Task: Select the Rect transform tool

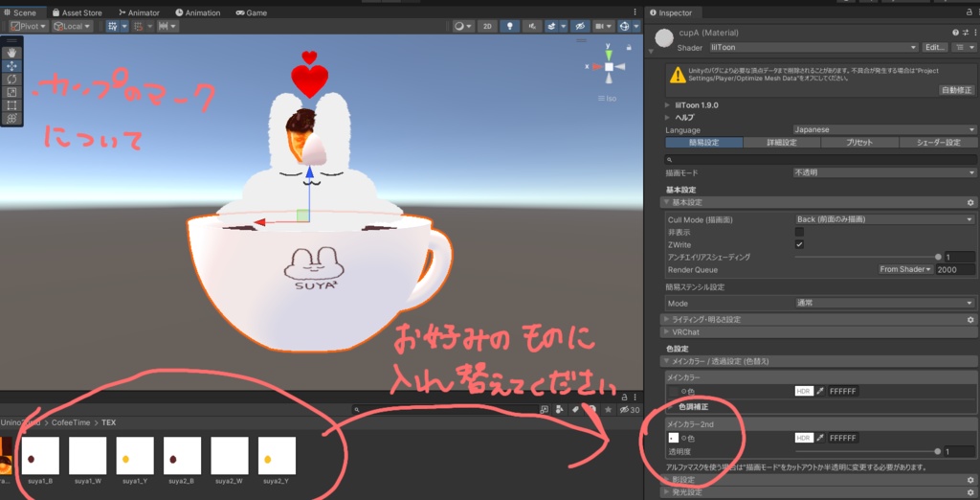Action: (11, 105)
